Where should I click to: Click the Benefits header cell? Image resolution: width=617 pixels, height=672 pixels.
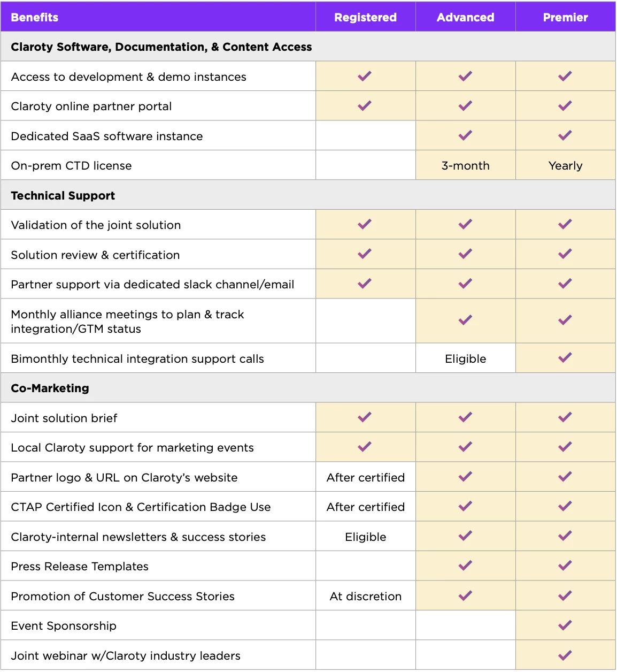(x=35, y=17)
